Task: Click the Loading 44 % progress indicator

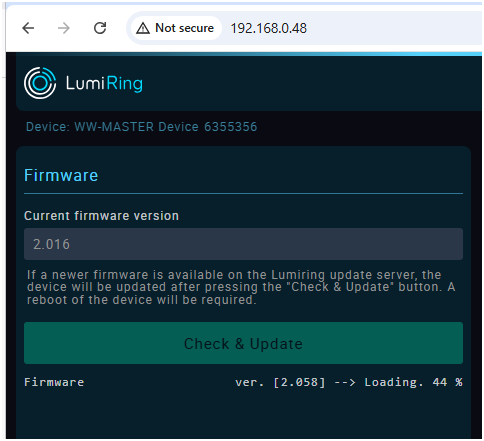Action: tap(413, 382)
